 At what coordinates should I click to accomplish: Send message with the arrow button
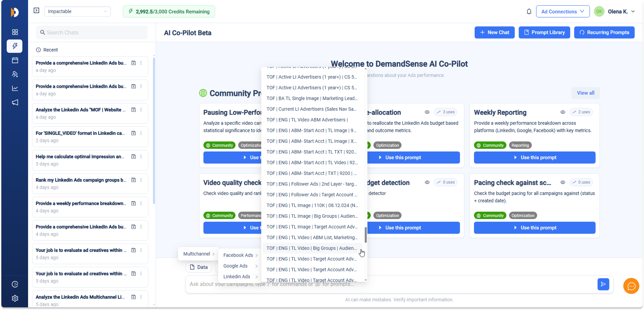point(603,284)
